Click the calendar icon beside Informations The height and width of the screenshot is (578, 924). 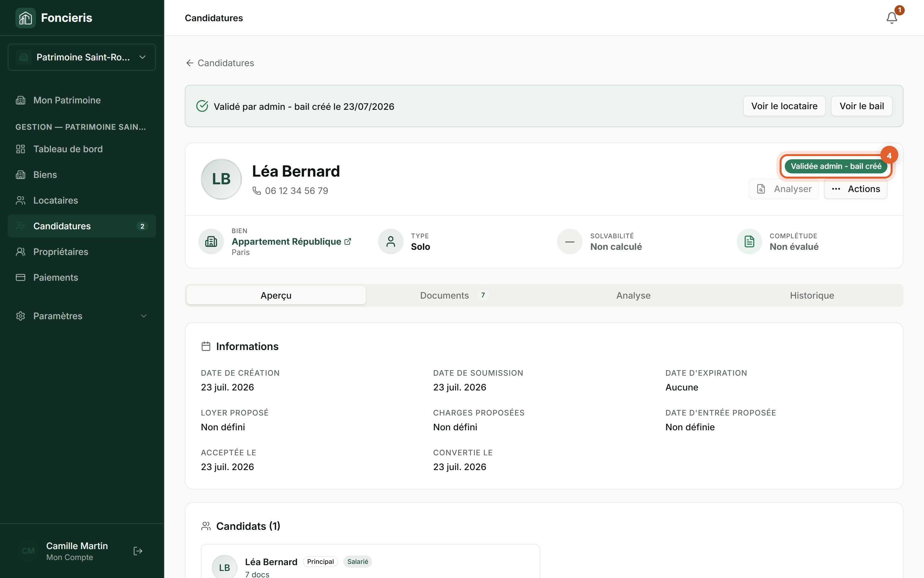click(x=206, y=346)
